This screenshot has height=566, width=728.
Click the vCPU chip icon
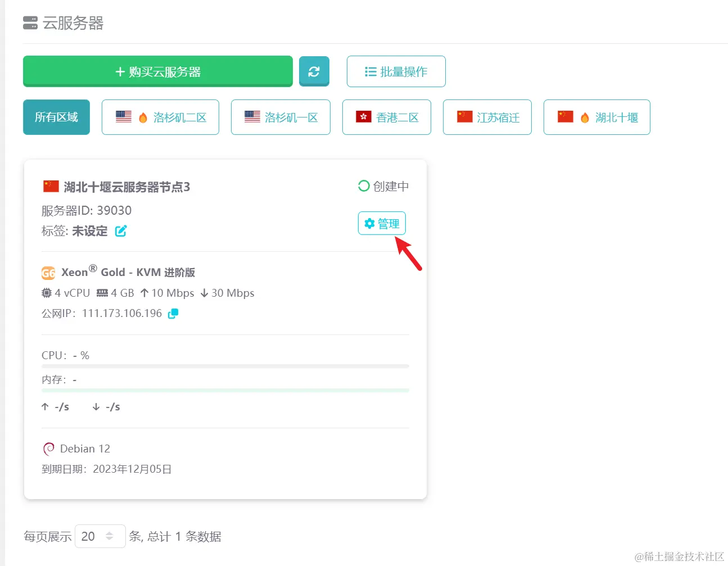[x=47, y=293]
